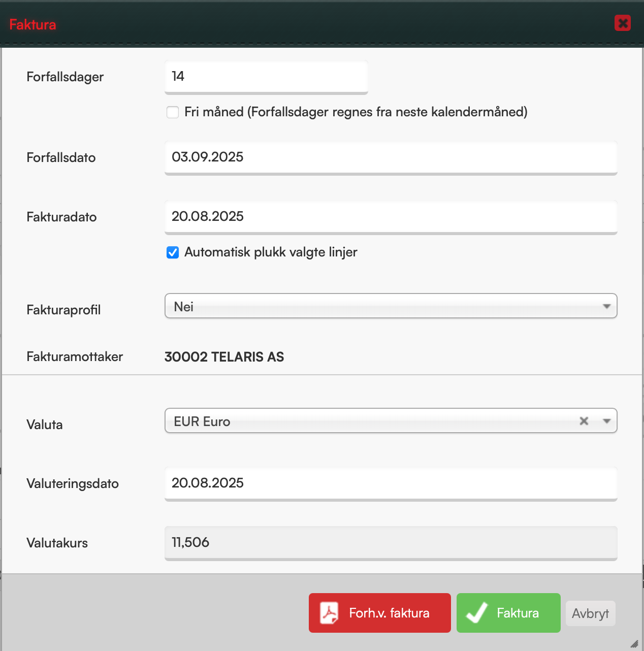The image size is (644, 651).
Task: Click the Valutakurs label
Action: (57, 543)
